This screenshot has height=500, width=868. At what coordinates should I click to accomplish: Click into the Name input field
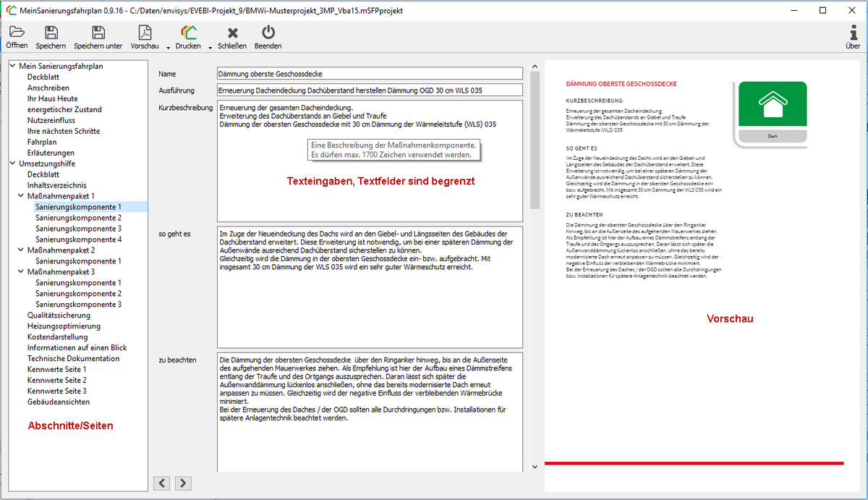pos(370,74)
